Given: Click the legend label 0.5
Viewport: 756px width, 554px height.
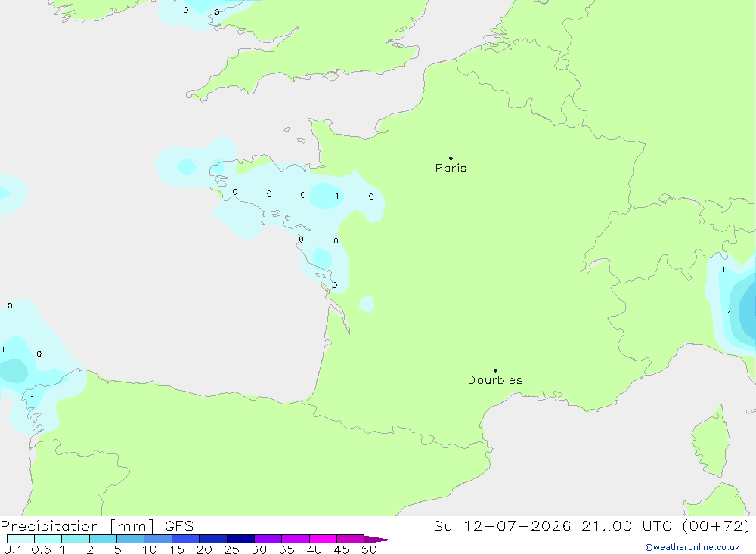Looking at the screenshot, I should (41, 549).
